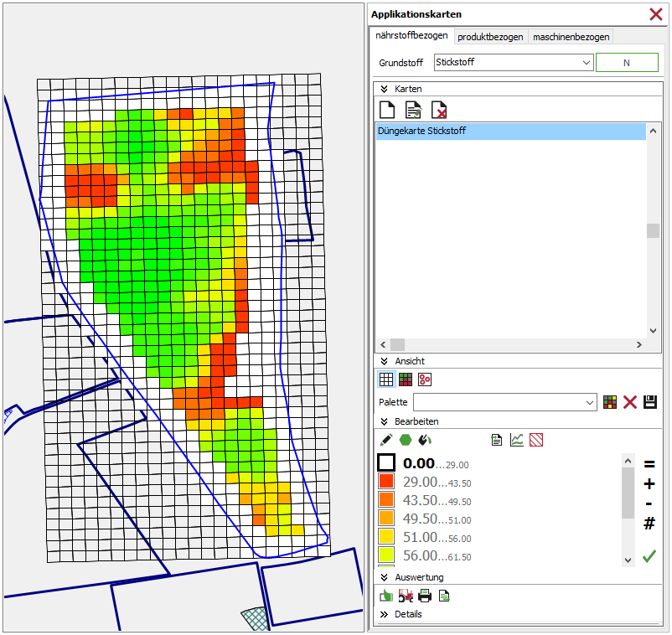Viewport: 672px width, 635px height.
Task: Select the pencil edit tool
Action: point(386,439)
